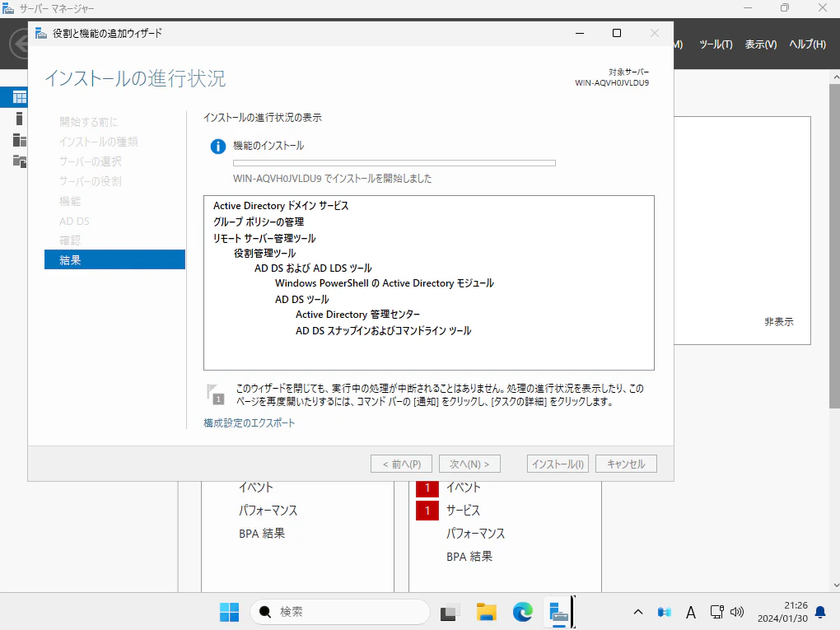Click the local server sidebar icon
The width and height of the screenshot is (840, 630).
coord(19,119)
